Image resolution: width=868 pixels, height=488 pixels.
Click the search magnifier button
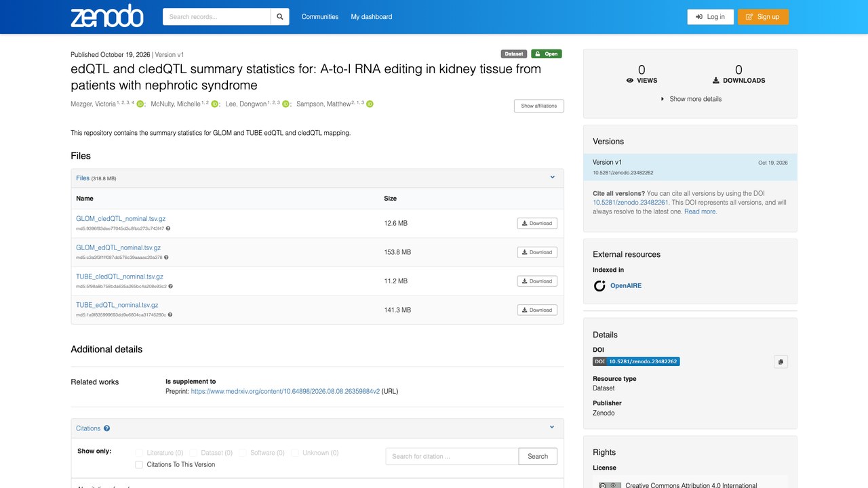pos(280,17)
